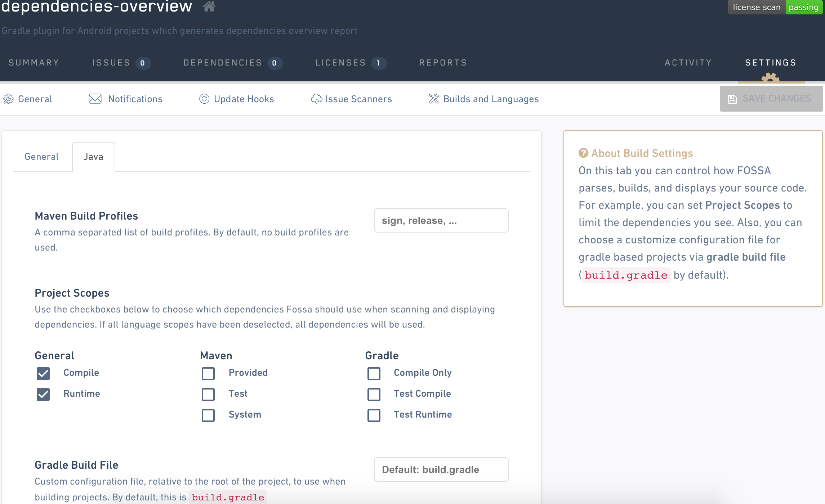Click the dependencies-overview project title
The width and height of the screenshot is (825, 504).
coord(97,6)
